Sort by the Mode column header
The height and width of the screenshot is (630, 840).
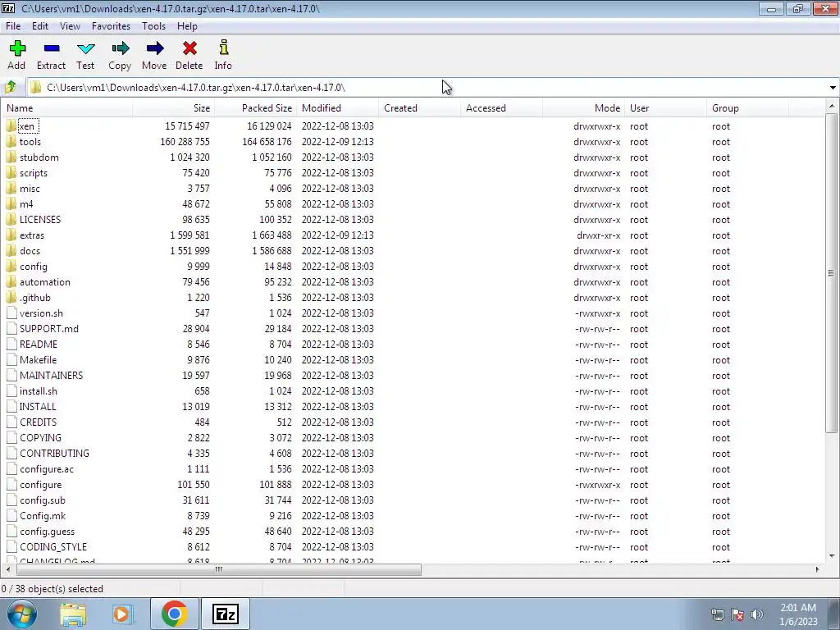coord(583,107)
